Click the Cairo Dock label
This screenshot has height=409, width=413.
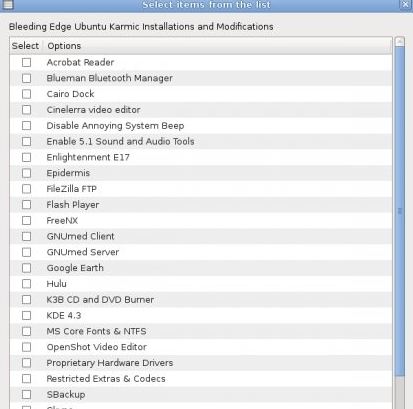(70, 94)
